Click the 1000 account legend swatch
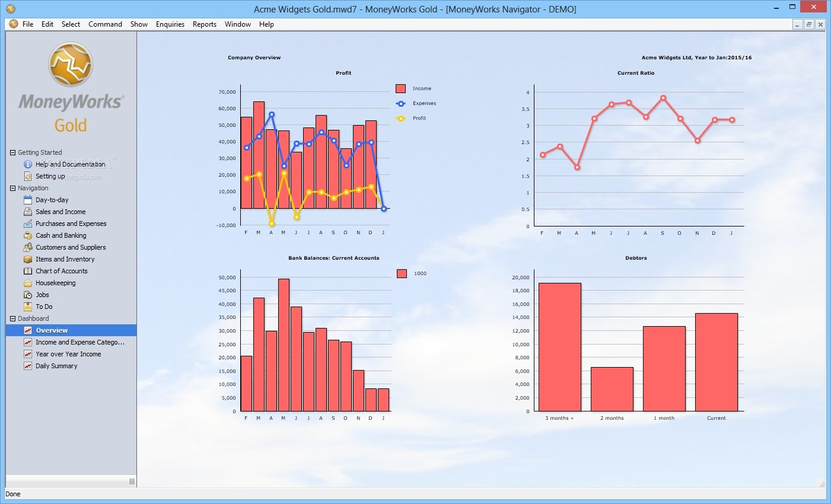The width and height of the screenshot is (831, 504). (402, 273)
